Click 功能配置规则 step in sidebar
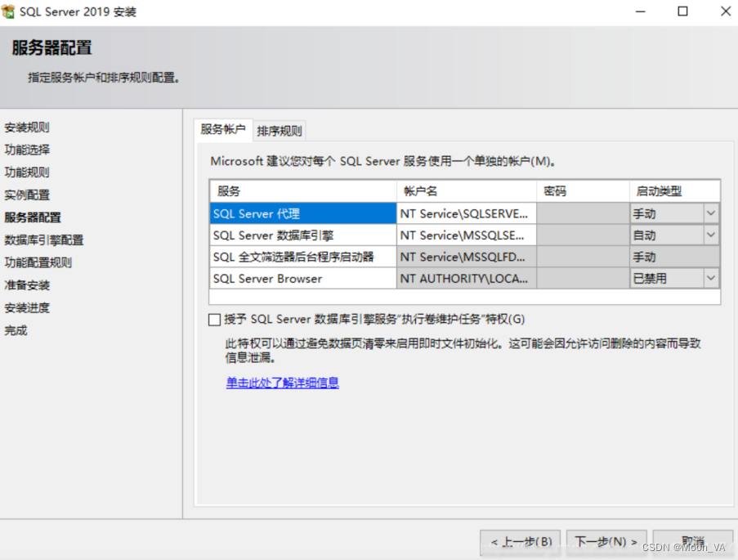 [x=38, y=262]
